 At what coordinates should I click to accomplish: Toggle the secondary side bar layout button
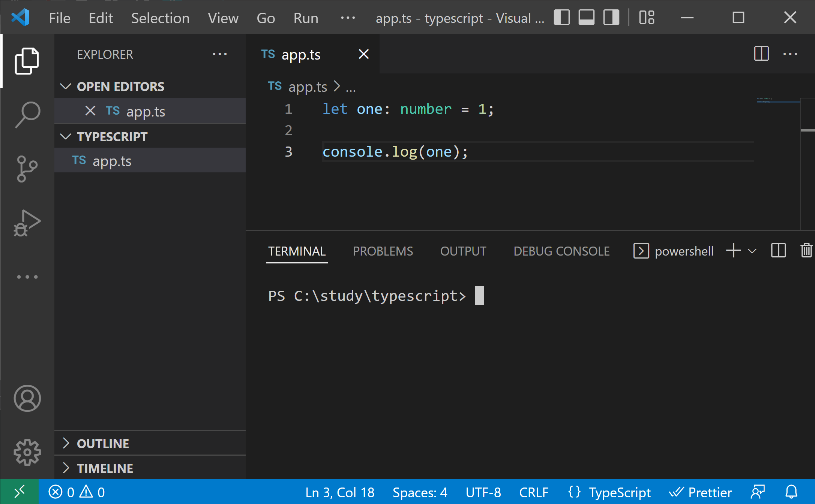(611, 18)
